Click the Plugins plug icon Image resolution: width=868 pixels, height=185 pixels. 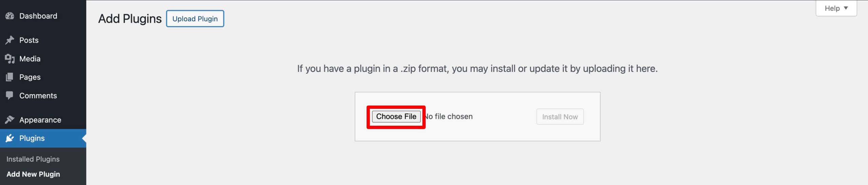coord(10,138)
